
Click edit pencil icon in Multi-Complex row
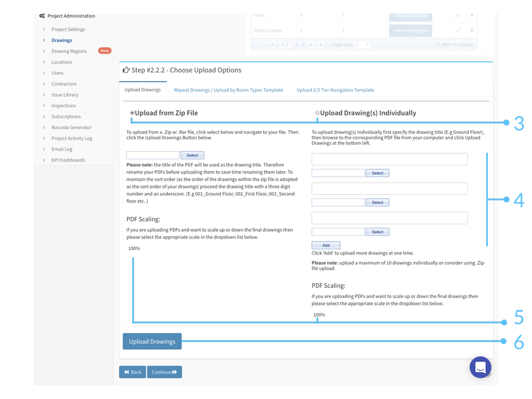(458, 30)
